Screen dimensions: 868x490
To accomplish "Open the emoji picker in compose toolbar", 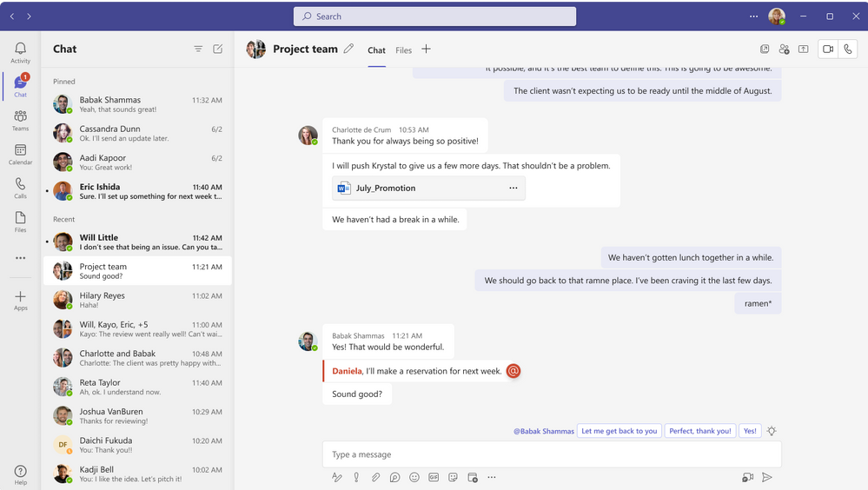I will pyautogui.click(x=414, y=477).
